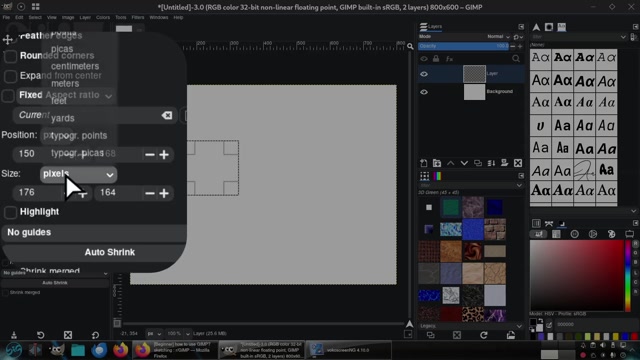The width and height of the screenshot is (640, 360).
Task: Click the fx layer effects icon
Action: coord(449,59)
